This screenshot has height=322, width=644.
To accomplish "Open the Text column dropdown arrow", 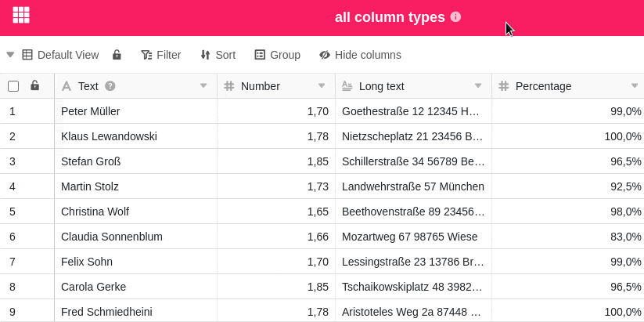I will (203, 86).
